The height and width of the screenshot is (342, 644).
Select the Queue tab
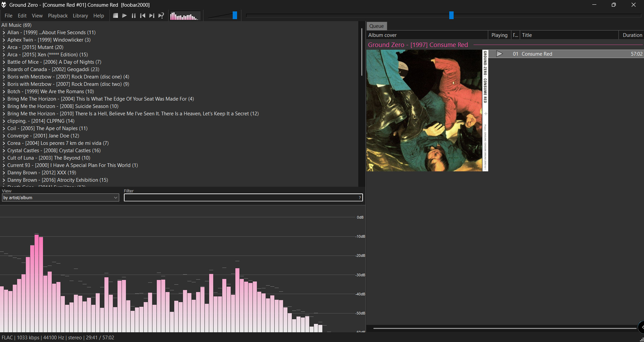[376, 26]
